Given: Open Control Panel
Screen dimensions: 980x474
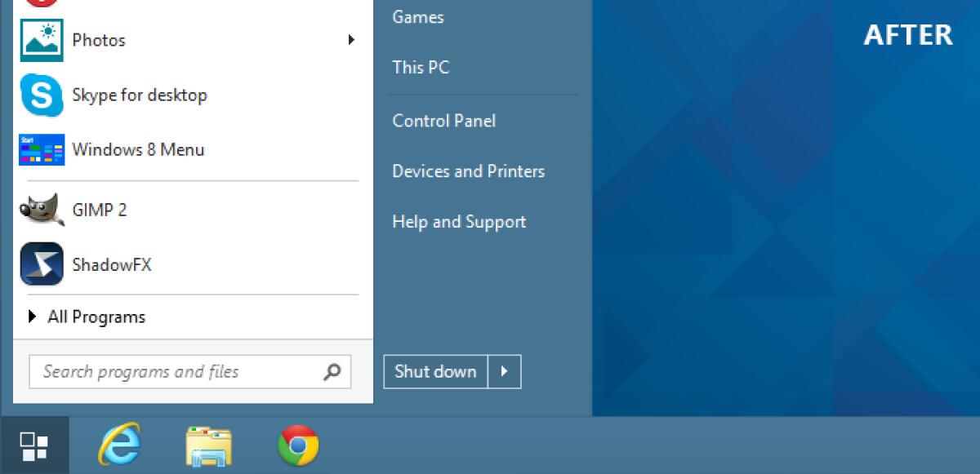Looking at the screenshot, I should pyautogui.click(x=443, y=121).
